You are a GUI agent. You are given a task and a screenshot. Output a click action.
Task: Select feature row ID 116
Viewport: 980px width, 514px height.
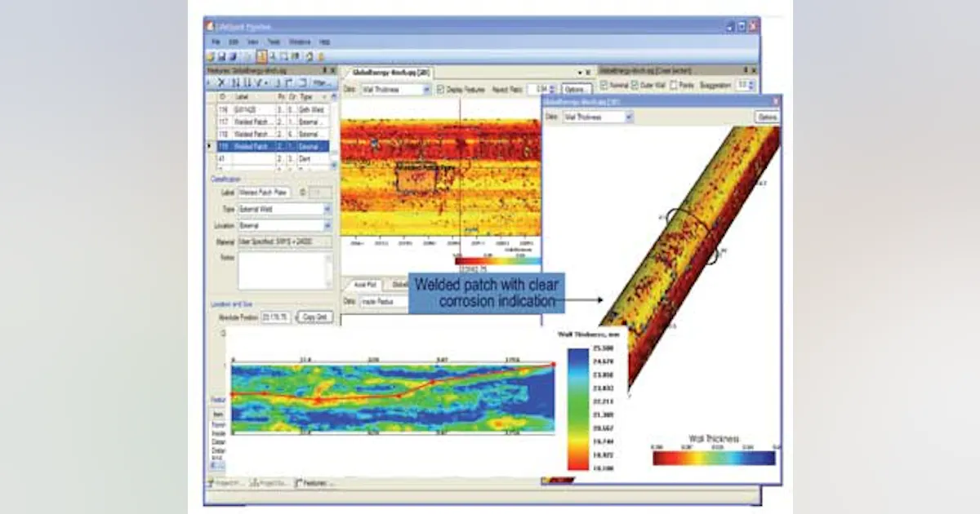tap(273, 109)
